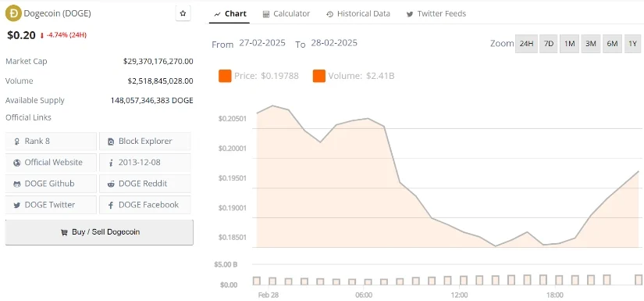Select the 24H zoom range
The image size is (644, 301).
[526, 44]
